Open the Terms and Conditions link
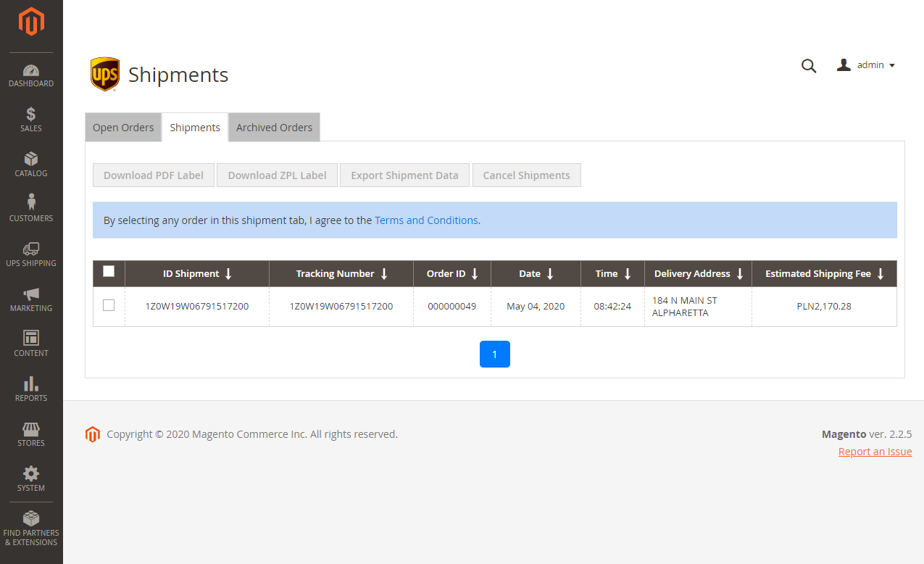The image size is (924, 564). point(426,220)
